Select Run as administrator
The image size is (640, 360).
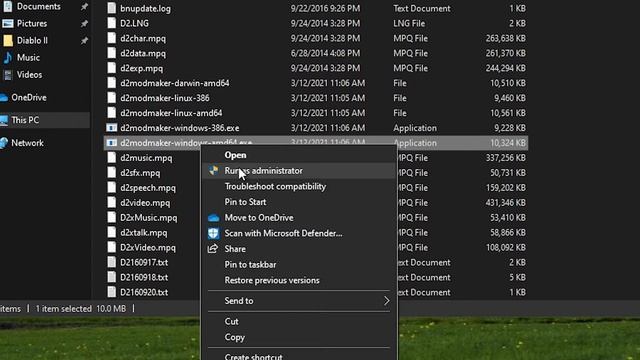(263, 171)
